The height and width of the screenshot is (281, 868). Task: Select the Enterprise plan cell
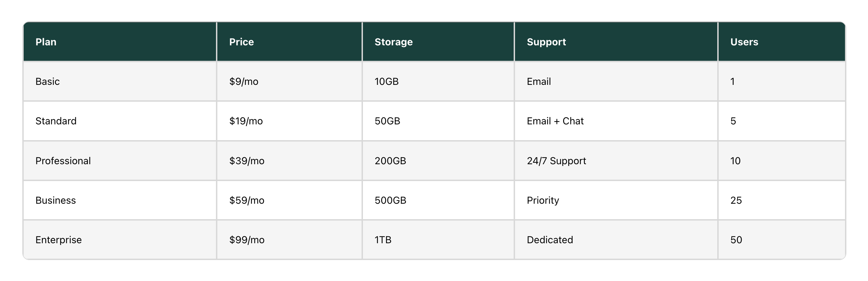click(x=120, y=240)
